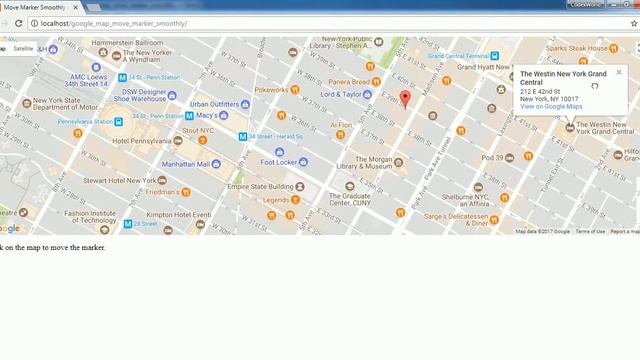Click the Manhattan Mall shopping icon

click(216, 164)
